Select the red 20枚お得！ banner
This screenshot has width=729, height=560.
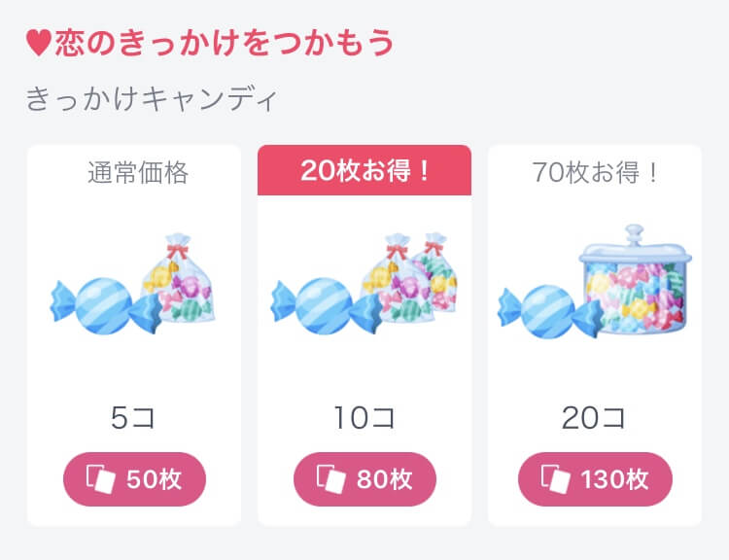click(x=364, y=172)
